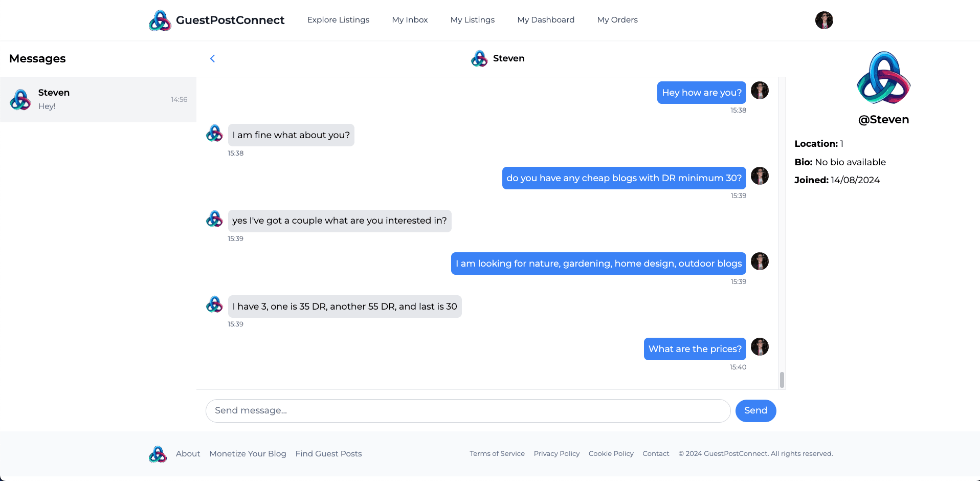Focus the Send message input field

(x=467, y=411)
